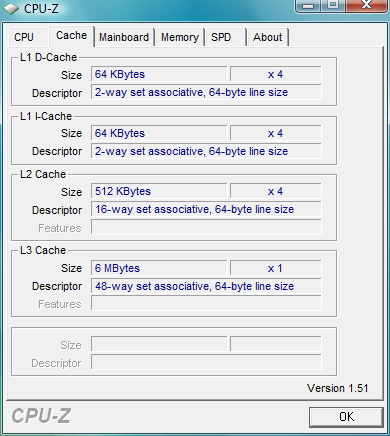Select the L1 D-Cache descriptor field
390x436 pixels.
point(206,92)
